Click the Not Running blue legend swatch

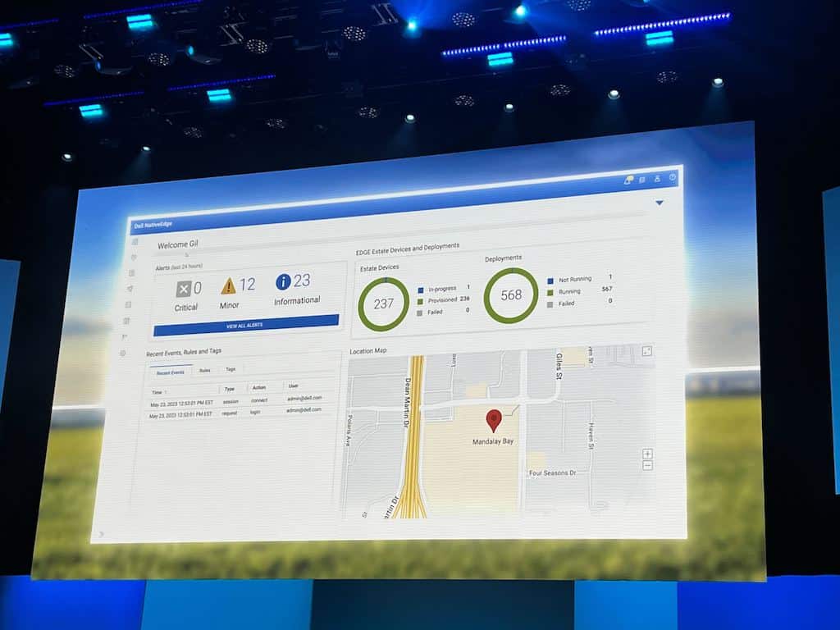click(550, 281)
